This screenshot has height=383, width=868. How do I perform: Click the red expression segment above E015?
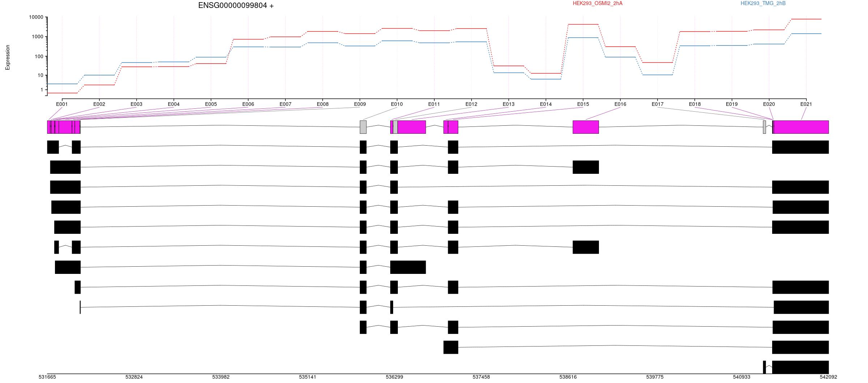tap(583, 24)
